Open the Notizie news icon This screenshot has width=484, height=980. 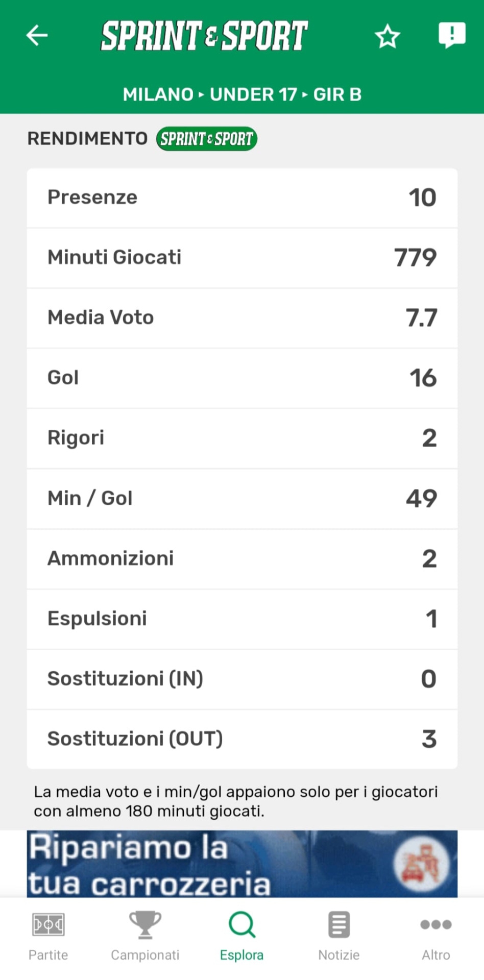coord(339,924)
